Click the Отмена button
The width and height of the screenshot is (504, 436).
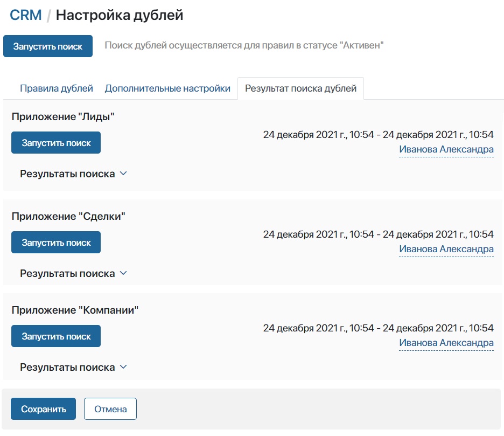click(x=110, y=409)
